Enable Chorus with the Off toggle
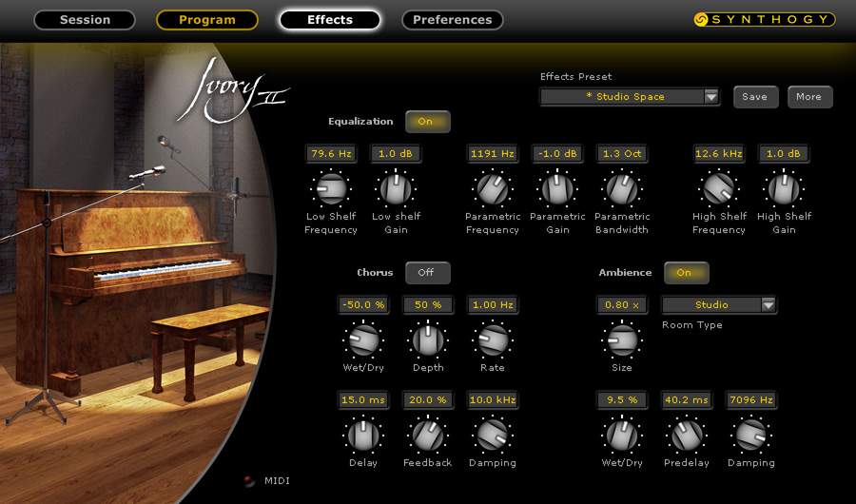The width and height of the screenshot is (856, 504). [426, 273]
